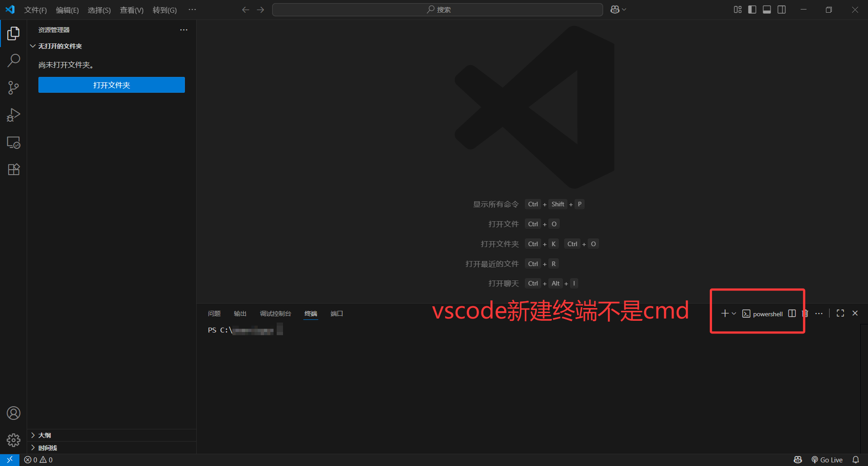This screenshot has height=466, width=868.
Task: Open terminal panel more actions menu
Action: point(819,314)
